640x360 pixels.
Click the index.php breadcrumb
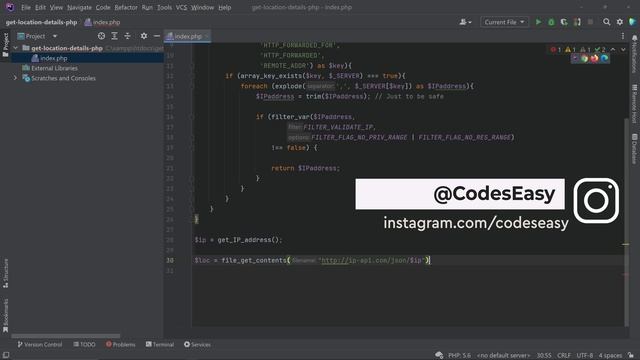[x=102, y=22]
